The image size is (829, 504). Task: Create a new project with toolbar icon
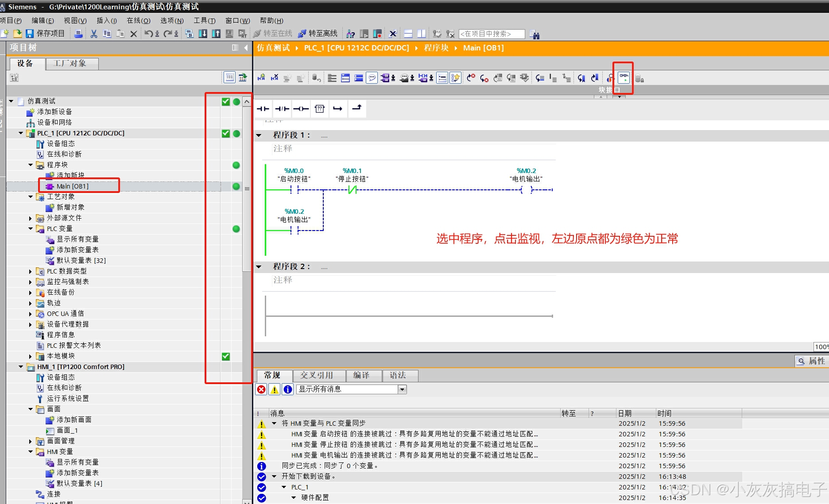(5, 34)
